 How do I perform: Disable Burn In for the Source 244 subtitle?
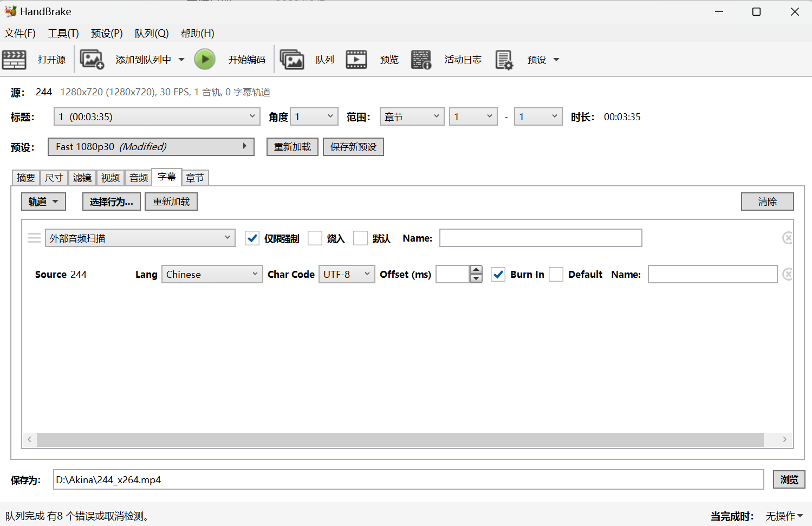(x=498, y=274)
